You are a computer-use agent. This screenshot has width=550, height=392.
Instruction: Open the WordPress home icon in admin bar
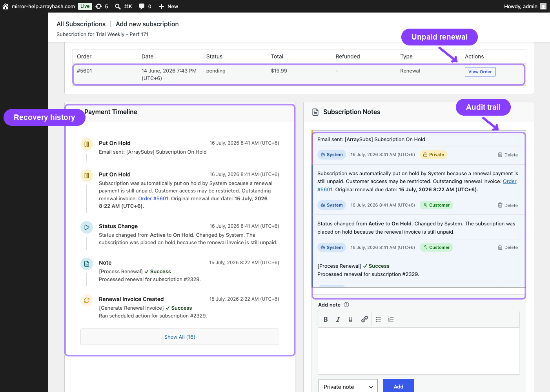tap(5, 6)
